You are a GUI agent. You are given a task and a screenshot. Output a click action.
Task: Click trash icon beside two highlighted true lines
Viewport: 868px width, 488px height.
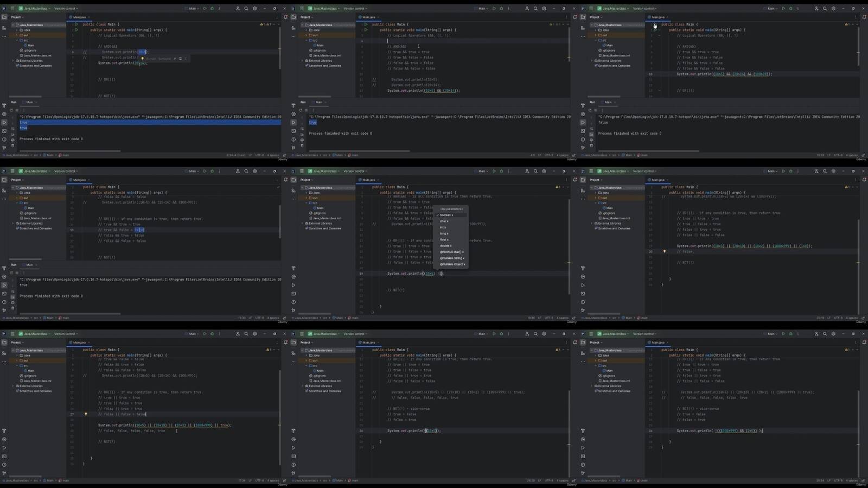pyautogui.click(x=12, y=145)
